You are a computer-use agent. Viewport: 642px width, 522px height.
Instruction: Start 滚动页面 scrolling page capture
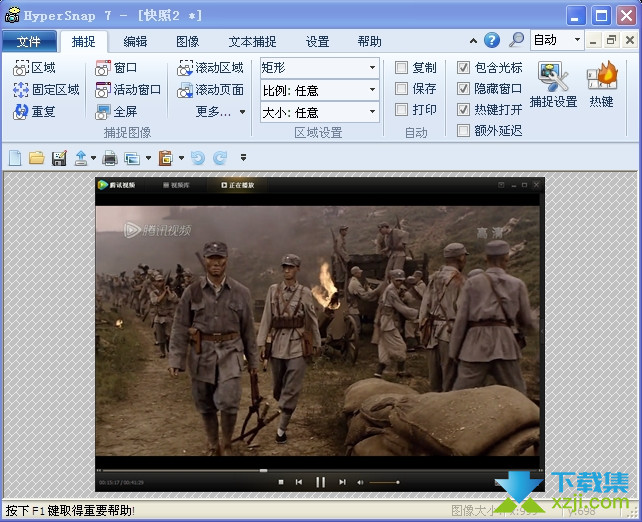[x=210, y=89]
